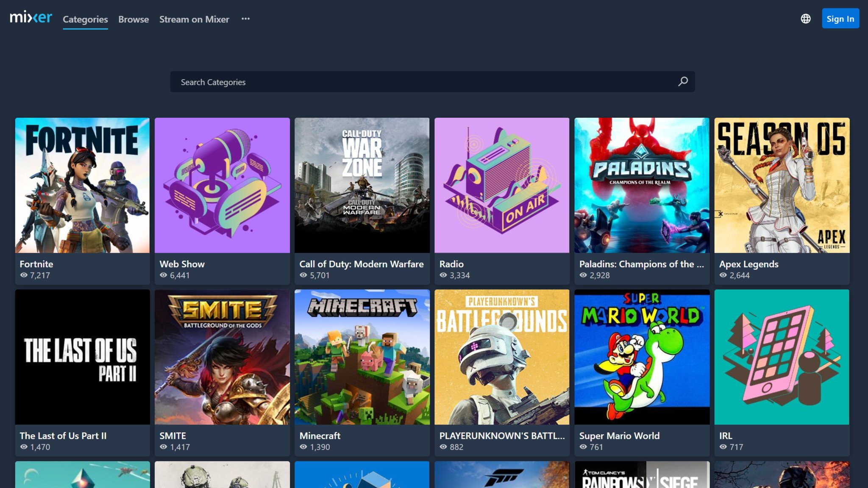Open The Last of Us Part II thumbnail
This screenshot has height=488, width=868.
click(x=82, y=357)
